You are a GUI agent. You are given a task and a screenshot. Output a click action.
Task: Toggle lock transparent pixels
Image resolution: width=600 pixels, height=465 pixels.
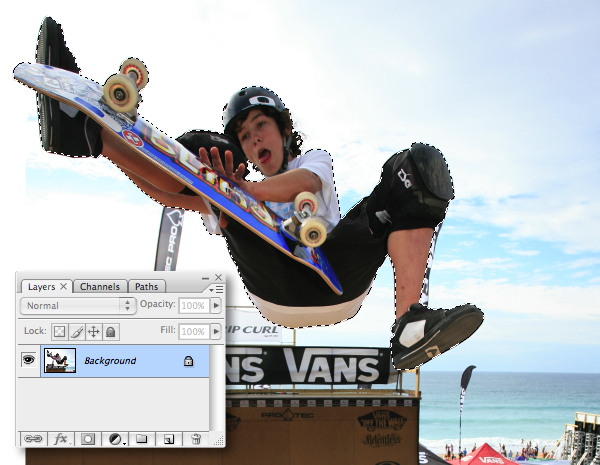pos(60,331)
